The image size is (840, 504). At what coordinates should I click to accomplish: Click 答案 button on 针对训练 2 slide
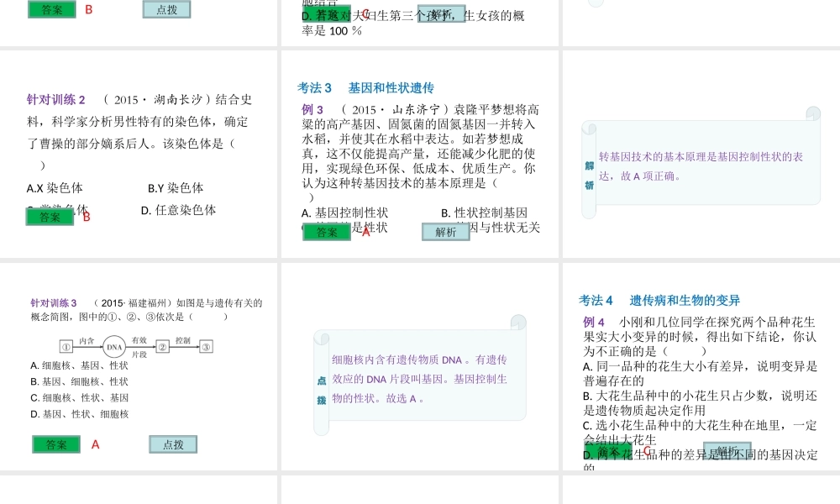(x=50, y=217)
